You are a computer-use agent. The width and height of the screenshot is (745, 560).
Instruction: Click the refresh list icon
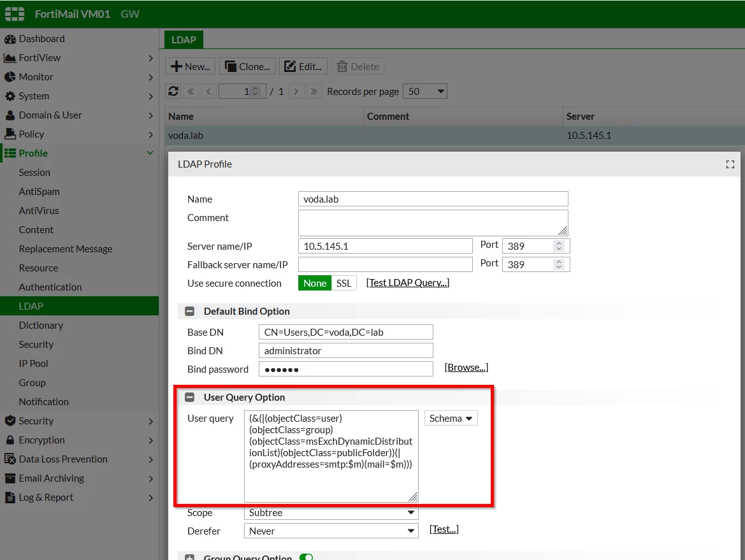pyautogui.click(x=173, y=91)
